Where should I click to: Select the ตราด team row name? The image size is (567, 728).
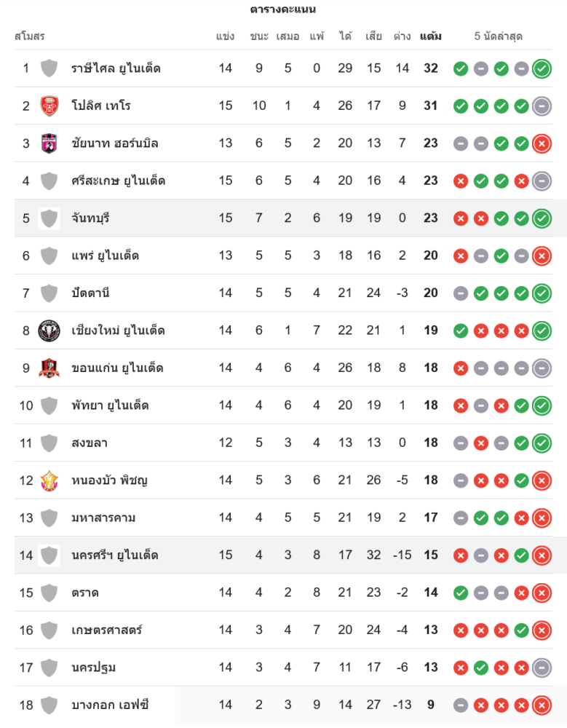(x=85, y=593)
